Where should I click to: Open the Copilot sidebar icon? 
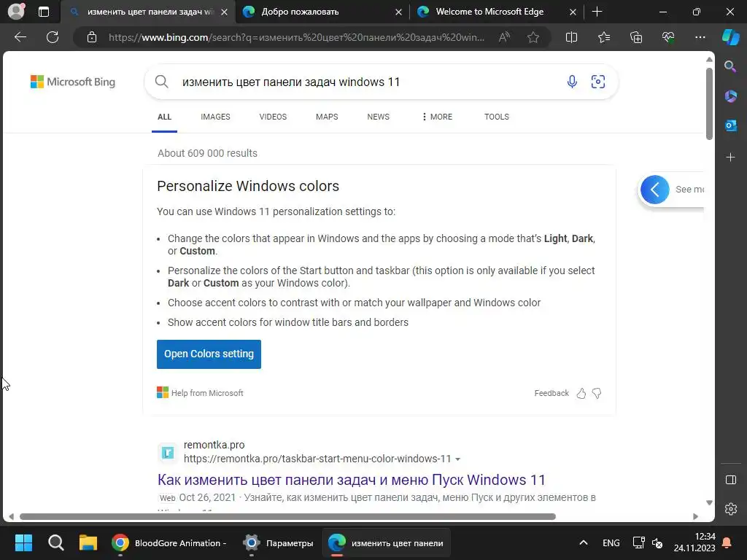[x=730, y=37]
